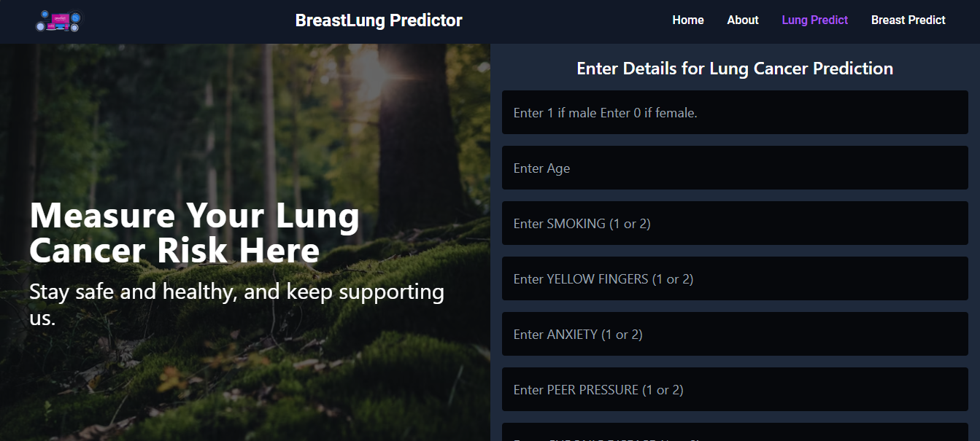Focus the ANXIETY input field
The width and height of the screenshot is (980, 441).
coord(734,334)
